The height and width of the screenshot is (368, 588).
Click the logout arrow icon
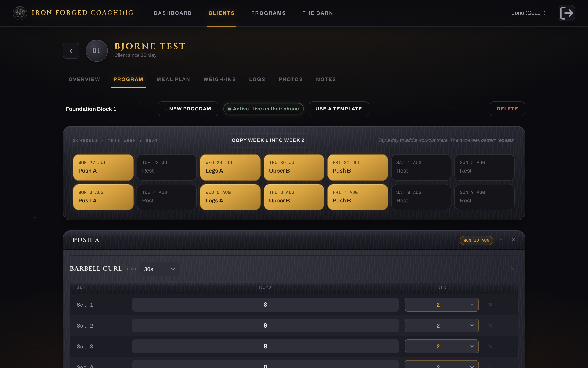[x=567, y=13]
